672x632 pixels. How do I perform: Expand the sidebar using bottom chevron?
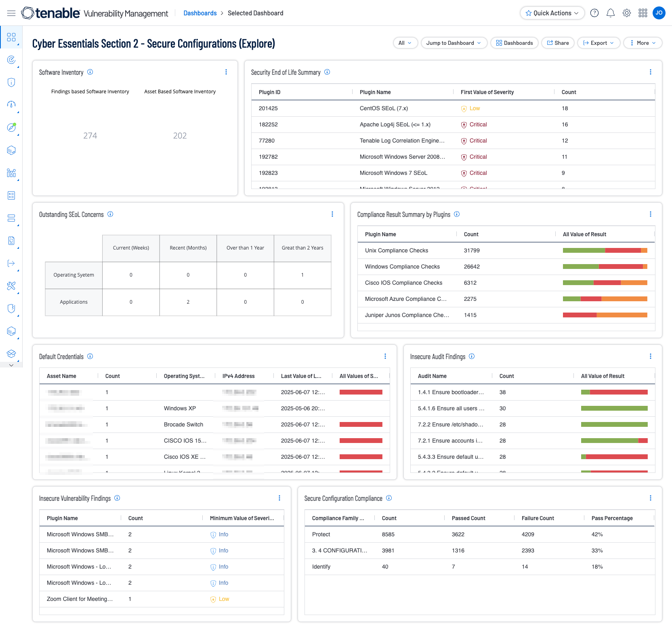[x=11, y=365]
